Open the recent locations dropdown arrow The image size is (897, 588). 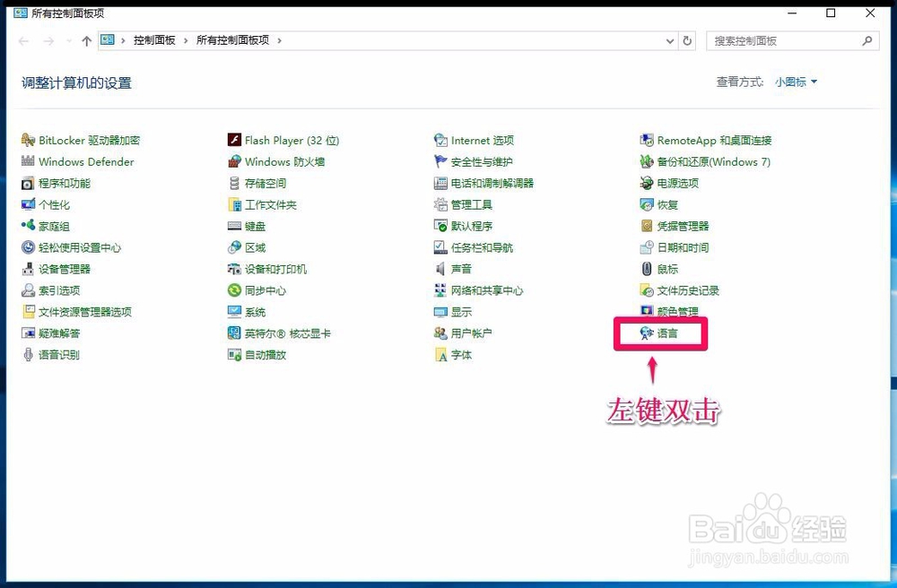coord(69,40)
